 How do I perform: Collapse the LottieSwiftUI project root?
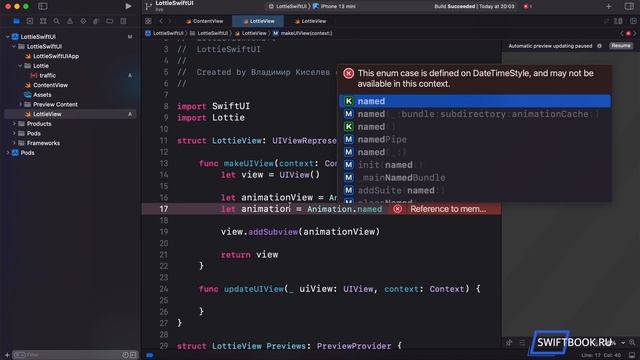coord(7,37)
